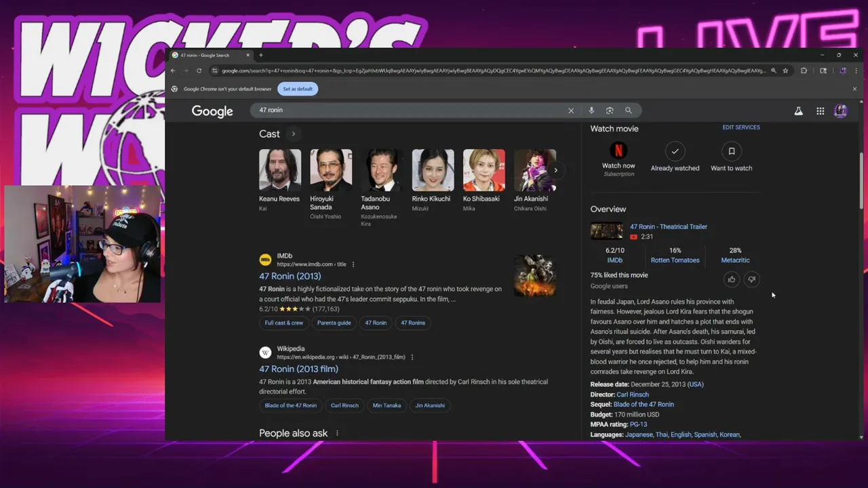
Task: Click the Netflix Watch now icon
Action: 618,151
